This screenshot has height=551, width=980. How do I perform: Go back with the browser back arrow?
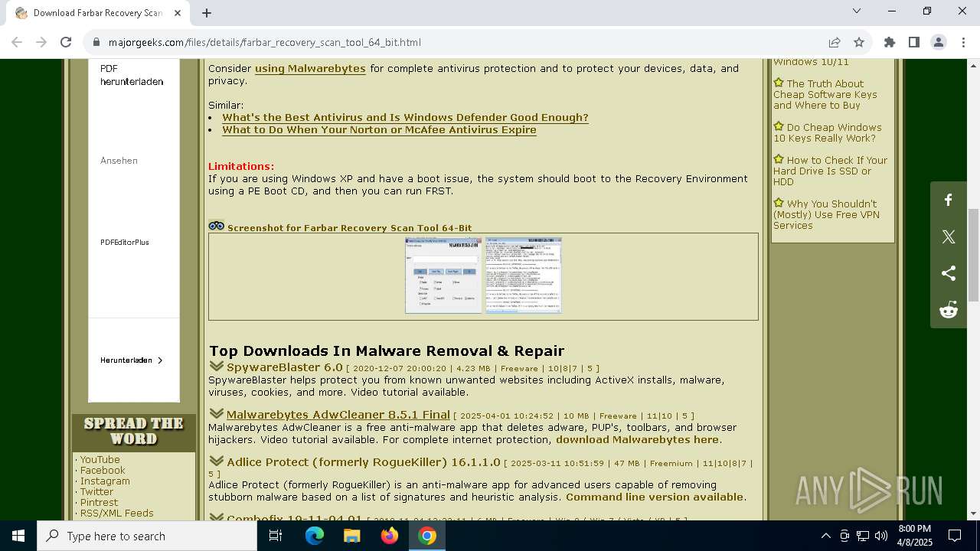click(17, 42)
